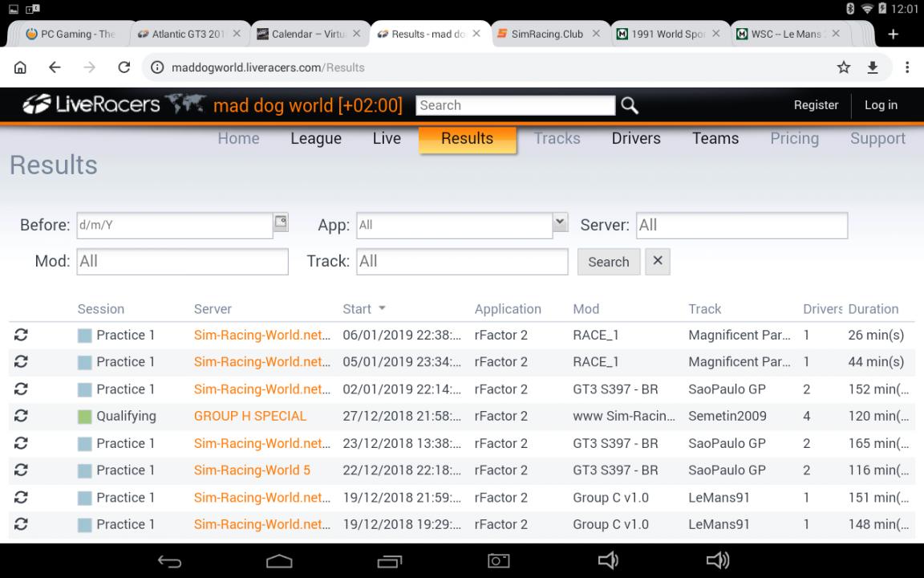Switch to WSC Le Mans browser tab
Screen dimensions: 924x578
coord(787,35)
